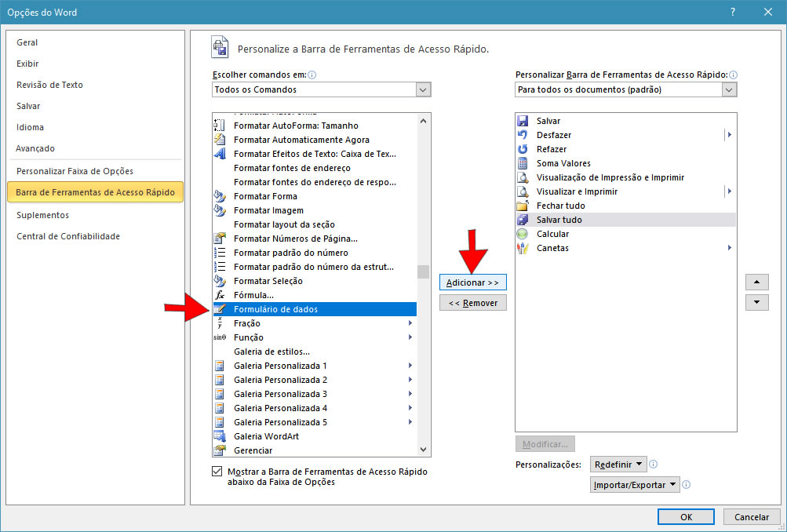
Task: Click the Formatar Números de Página icon
Action: 220,239
